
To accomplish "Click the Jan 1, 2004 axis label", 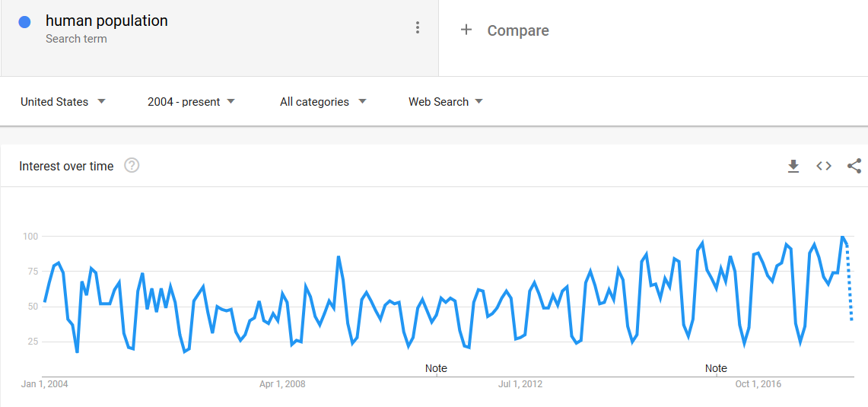I will point(44,384).
